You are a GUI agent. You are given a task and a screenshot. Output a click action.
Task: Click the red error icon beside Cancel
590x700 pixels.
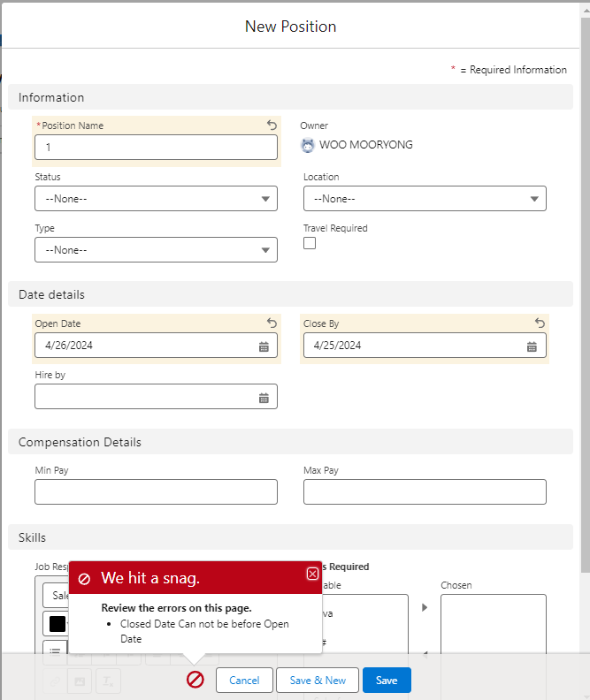195,680
